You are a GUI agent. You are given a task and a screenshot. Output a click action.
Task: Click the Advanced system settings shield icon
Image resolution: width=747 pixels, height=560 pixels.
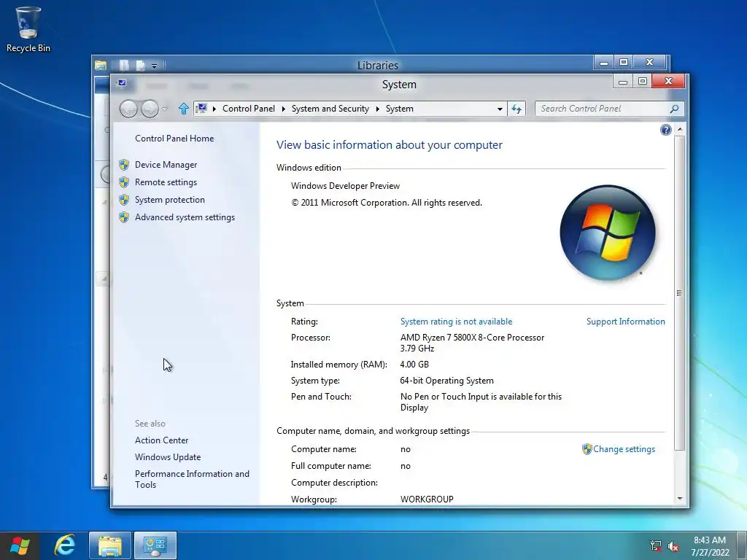pyautogui.click(x=124, y=217)
